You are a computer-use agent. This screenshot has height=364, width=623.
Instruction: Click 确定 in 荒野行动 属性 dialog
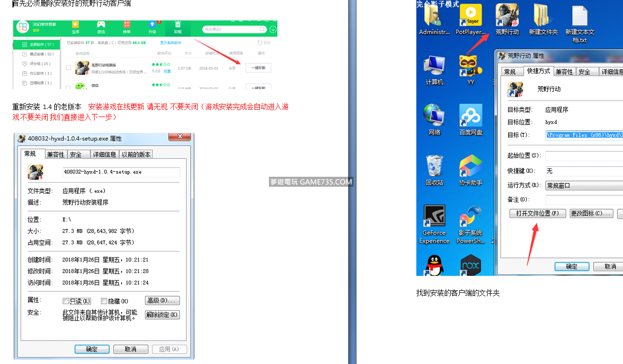tap(572, 266)
